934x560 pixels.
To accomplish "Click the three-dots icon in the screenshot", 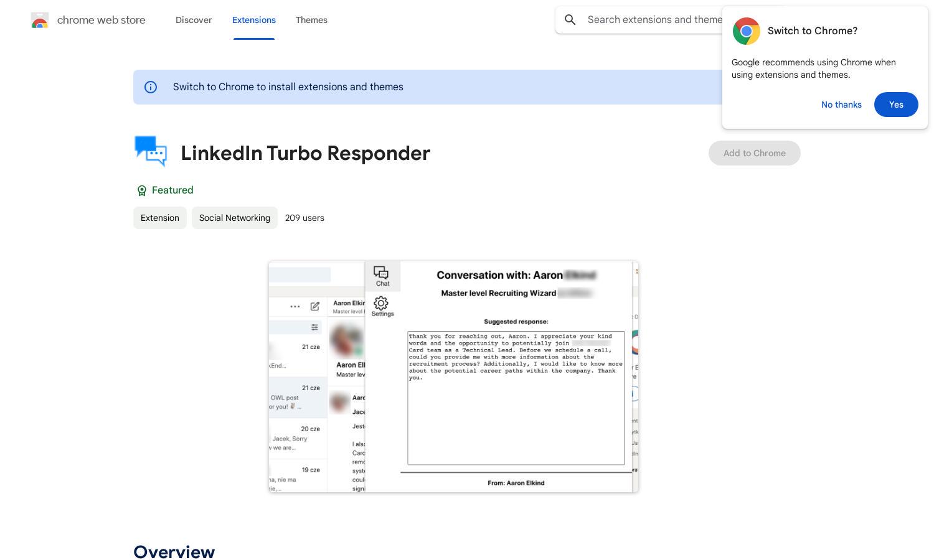I will click(x=295, y=306).
